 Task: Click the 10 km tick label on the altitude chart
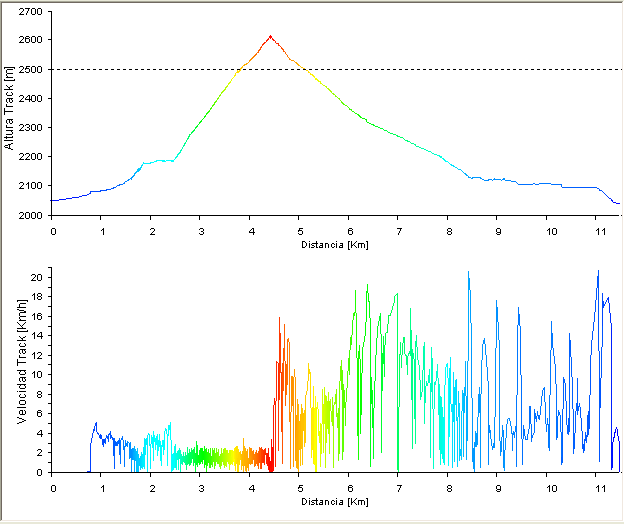tap(551, 232)
